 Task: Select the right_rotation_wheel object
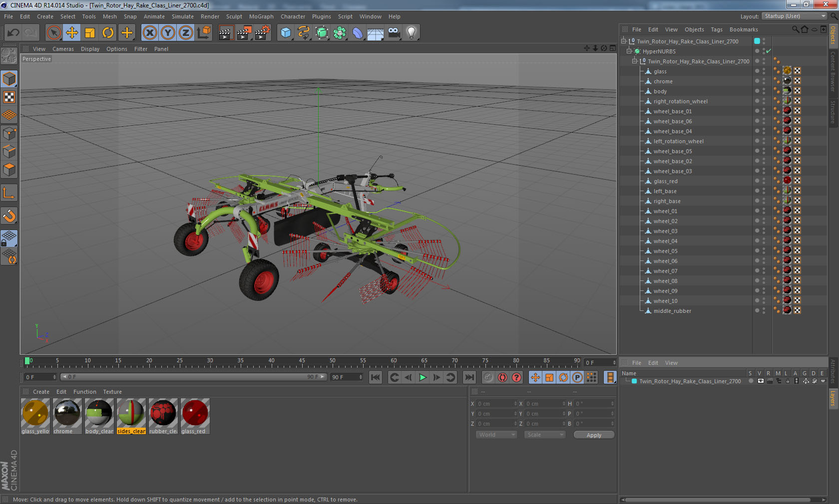tap(680, 101)
